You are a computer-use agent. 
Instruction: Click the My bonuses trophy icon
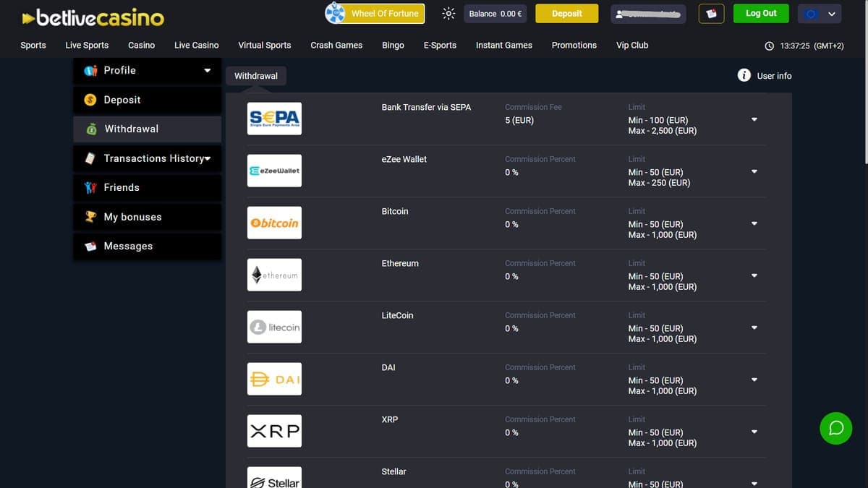tap(90, 216)
